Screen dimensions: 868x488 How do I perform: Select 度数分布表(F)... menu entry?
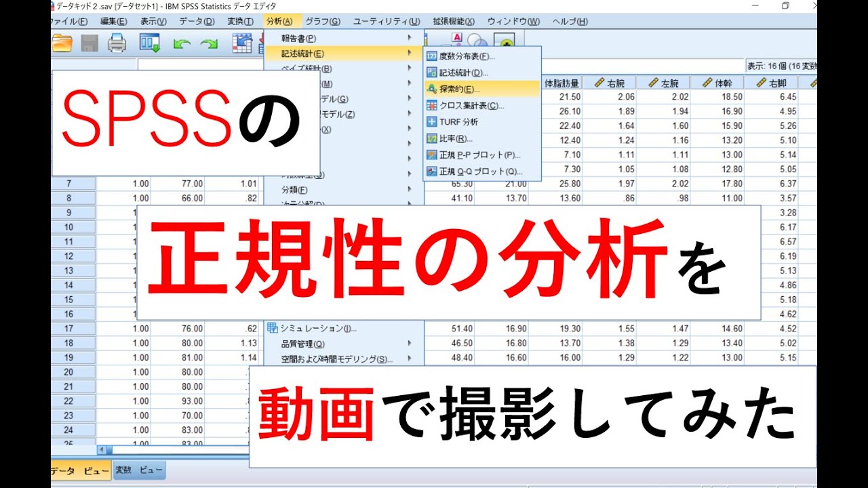point(482,56)
